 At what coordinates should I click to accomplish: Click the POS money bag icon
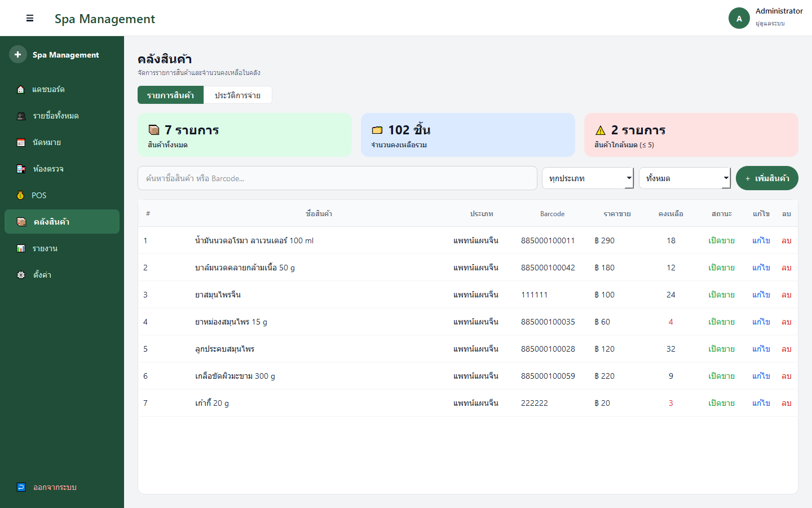20,195
